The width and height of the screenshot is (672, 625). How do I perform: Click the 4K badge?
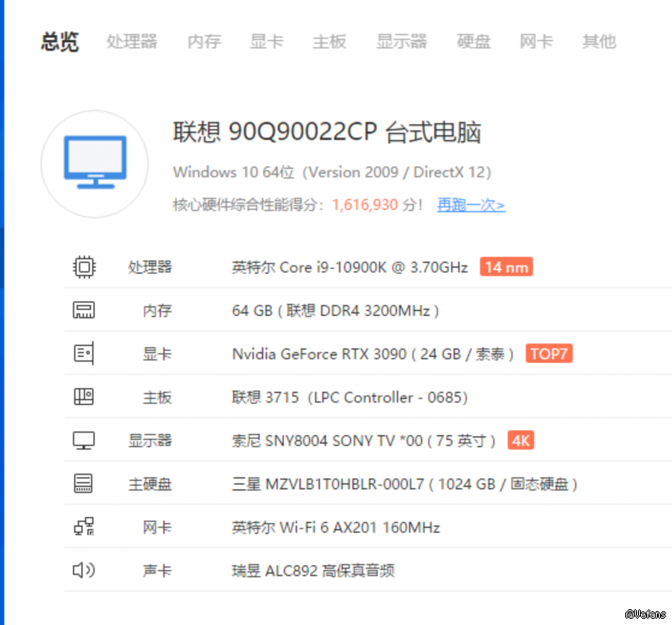(x=521, y=440)
